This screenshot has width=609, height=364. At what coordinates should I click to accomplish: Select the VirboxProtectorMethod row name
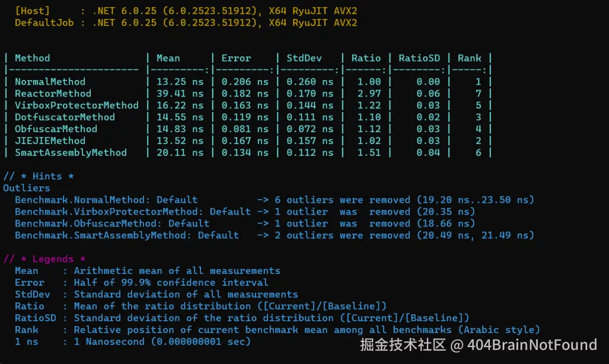[x=76, y=106]
